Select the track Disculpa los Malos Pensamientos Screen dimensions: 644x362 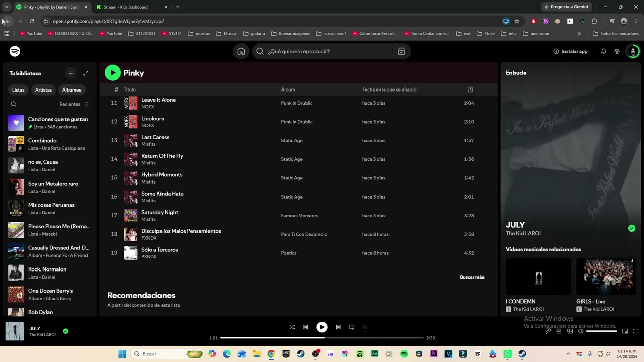[298, 234]
